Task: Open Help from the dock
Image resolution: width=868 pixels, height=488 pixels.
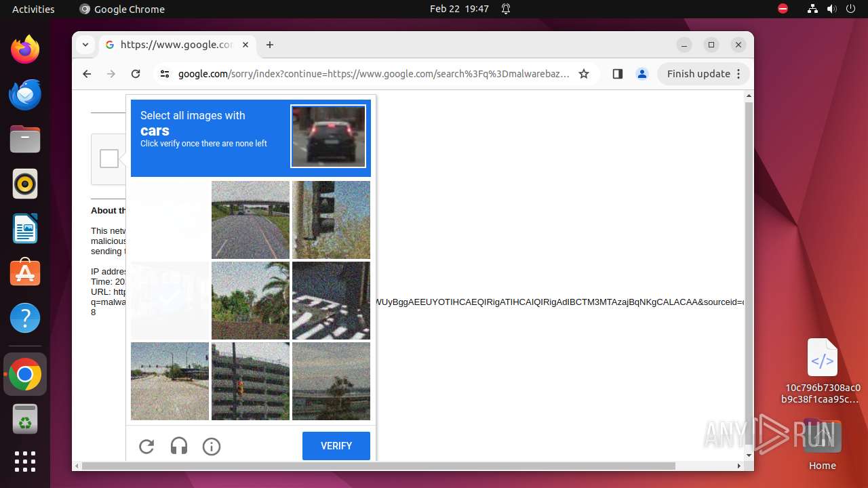Action: pyautogui.click(x=25, y=318)
